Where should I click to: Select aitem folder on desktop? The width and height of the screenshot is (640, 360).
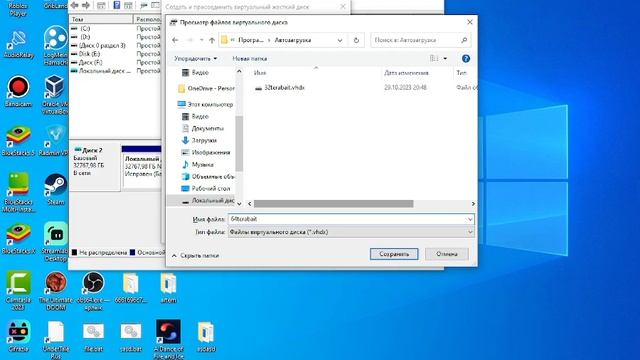(168, 288)
